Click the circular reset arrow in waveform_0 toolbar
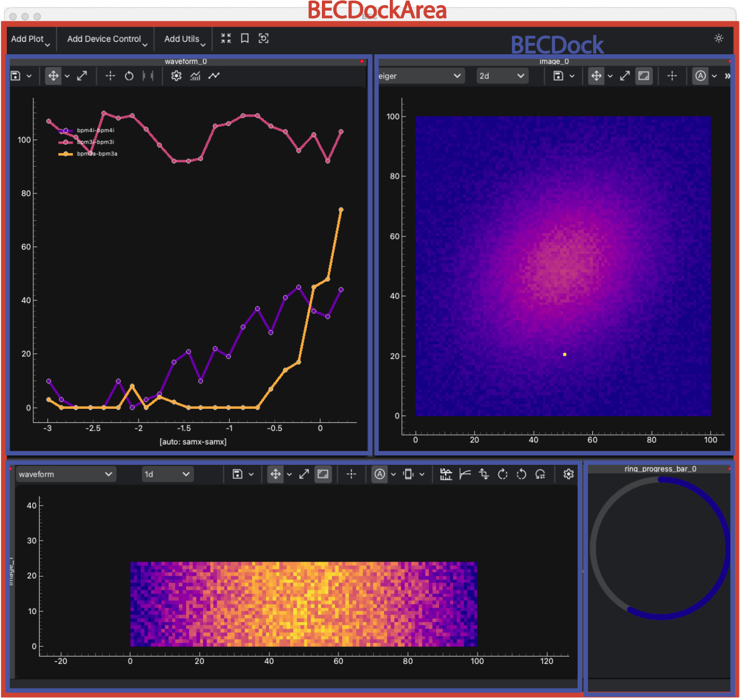The image size is (740, 700). pos(129,76)
